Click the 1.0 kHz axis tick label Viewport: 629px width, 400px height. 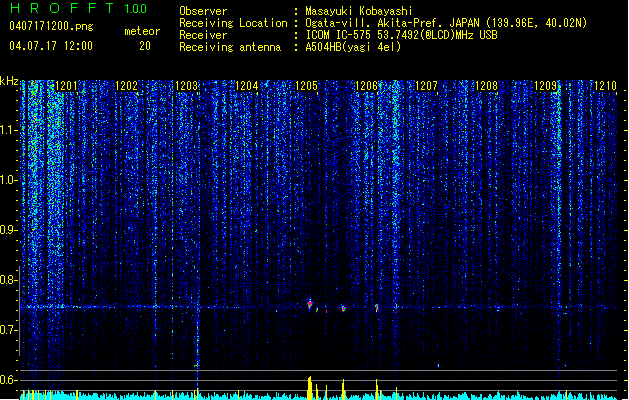coord(8,180)
